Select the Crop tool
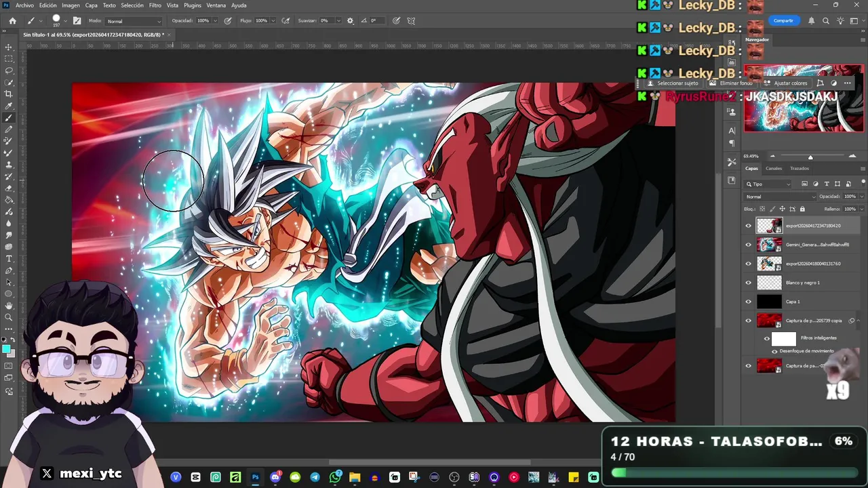 pos(9,94)
